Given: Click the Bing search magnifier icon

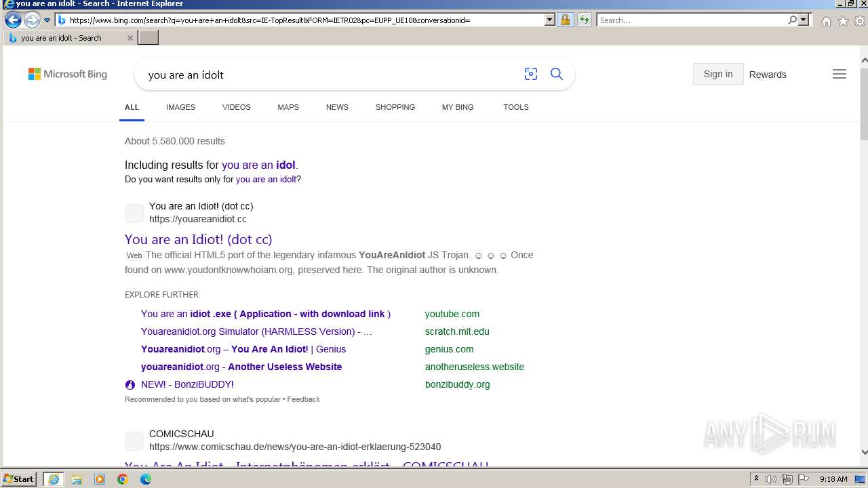Looking at the screenshot, I should tap(557, 75).
